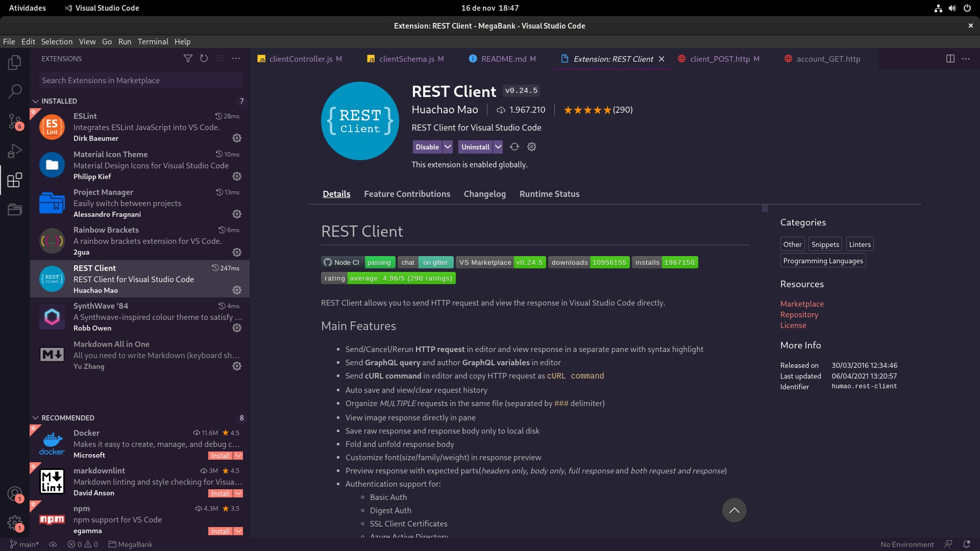980x551 pixels.
Task: Open Project Manager folder icon in activity bar
Action: tap(15, 209)
